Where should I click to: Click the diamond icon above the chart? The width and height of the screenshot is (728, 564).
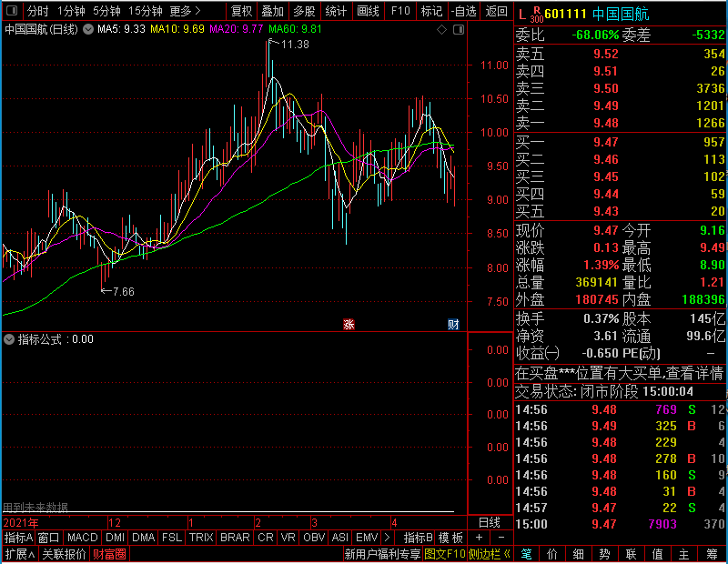(441, 30)
